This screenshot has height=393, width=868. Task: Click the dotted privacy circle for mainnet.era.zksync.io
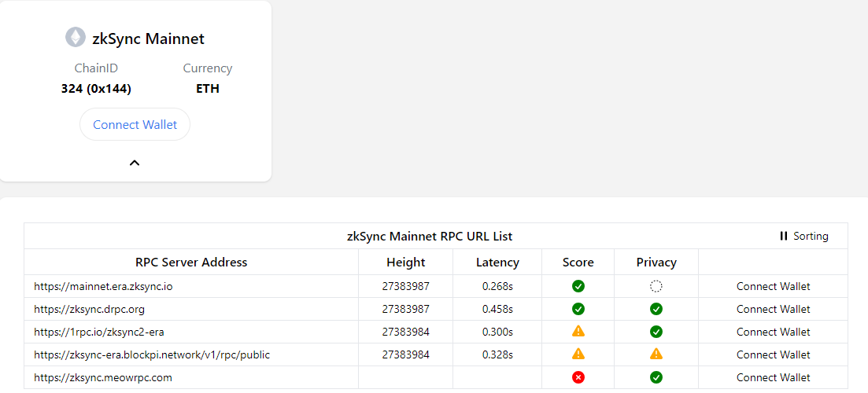[656, 286]
